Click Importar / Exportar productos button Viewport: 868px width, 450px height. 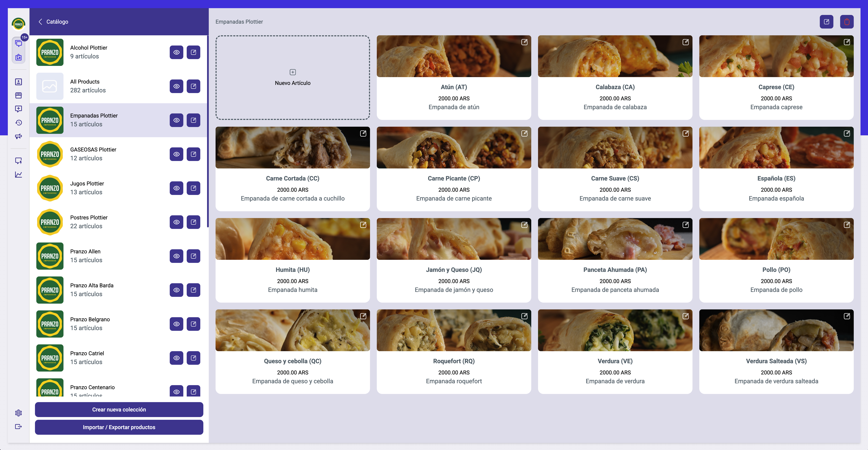tap(119, 427)
